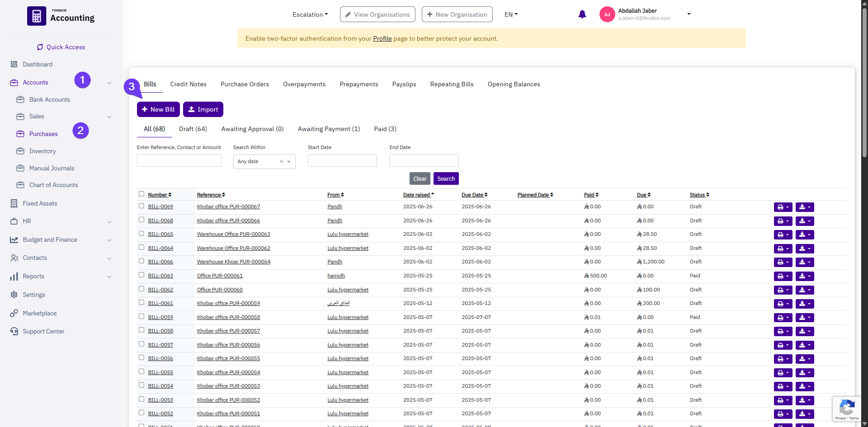
Task: Click the New Bill button
Action: click(158, 109)
